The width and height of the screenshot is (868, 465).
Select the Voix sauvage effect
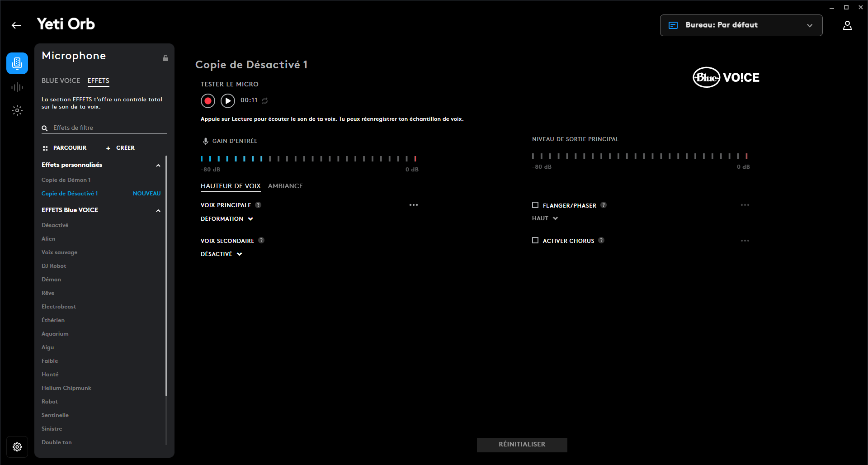tap(60, 252)
